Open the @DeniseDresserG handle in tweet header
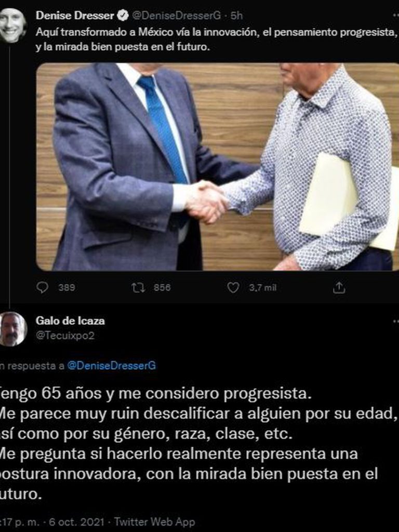The image size is (399, 532). click(176, 15)
